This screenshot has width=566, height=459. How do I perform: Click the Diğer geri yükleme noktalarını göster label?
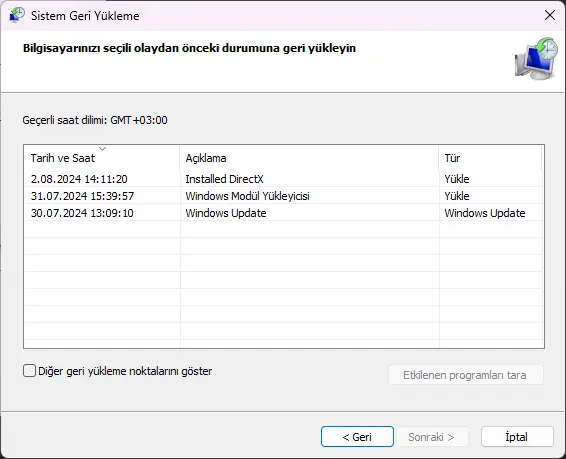coord(125,371)
